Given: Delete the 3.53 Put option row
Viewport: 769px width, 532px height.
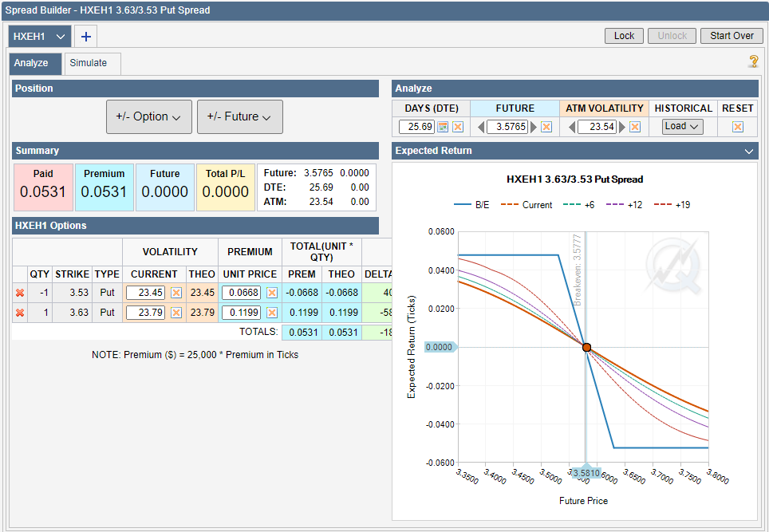Looking at the screenshot, I should tap(20, 293).
